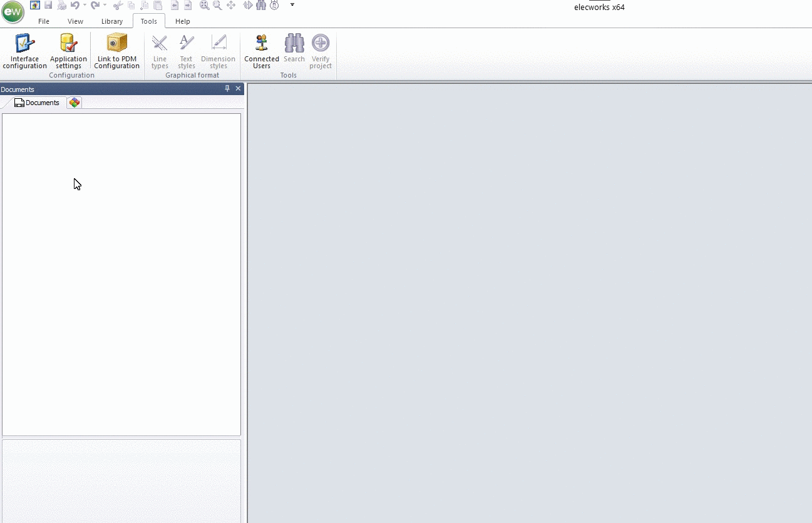
Task: Open Interface configuration
Action: (25, 51)
